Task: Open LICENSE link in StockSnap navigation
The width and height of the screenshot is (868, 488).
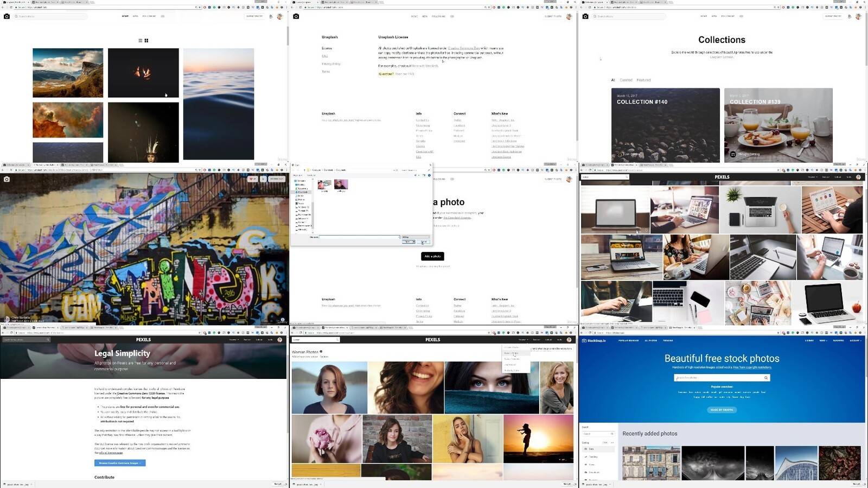Action: tap(809, 341)
